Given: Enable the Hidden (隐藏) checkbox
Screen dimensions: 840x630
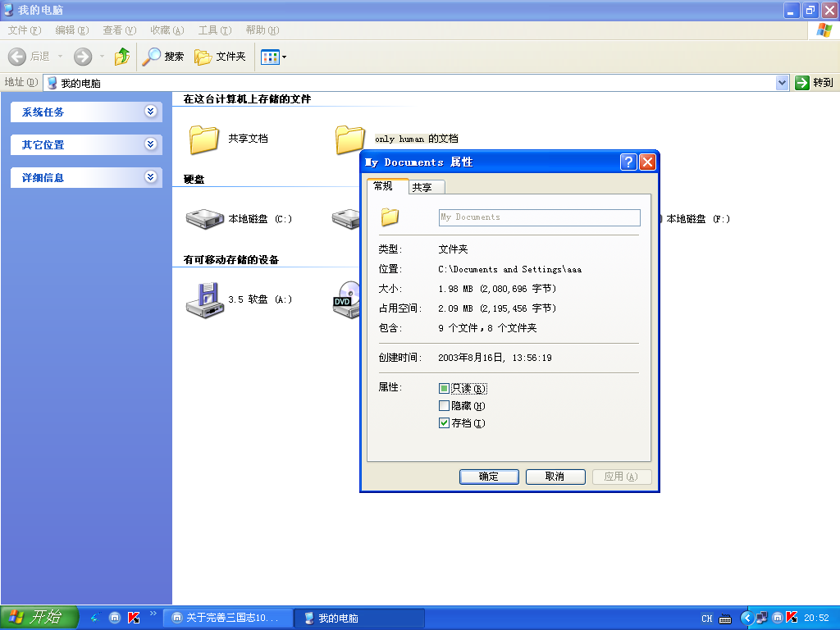Looking at the screenshot, I should (445, 406).
